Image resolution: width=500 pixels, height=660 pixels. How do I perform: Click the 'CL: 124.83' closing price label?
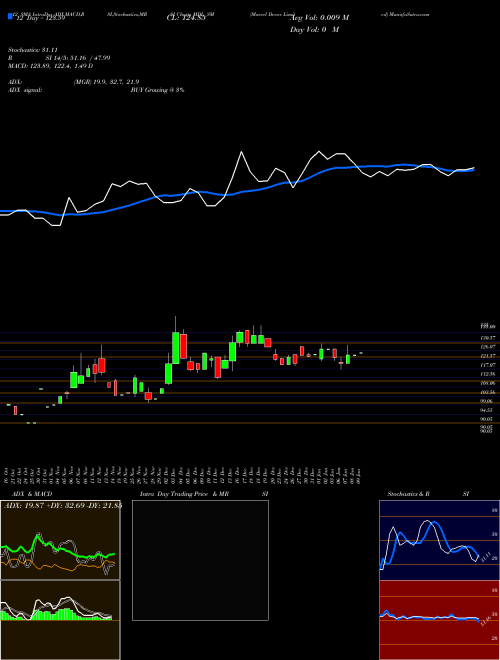[186, 18]
